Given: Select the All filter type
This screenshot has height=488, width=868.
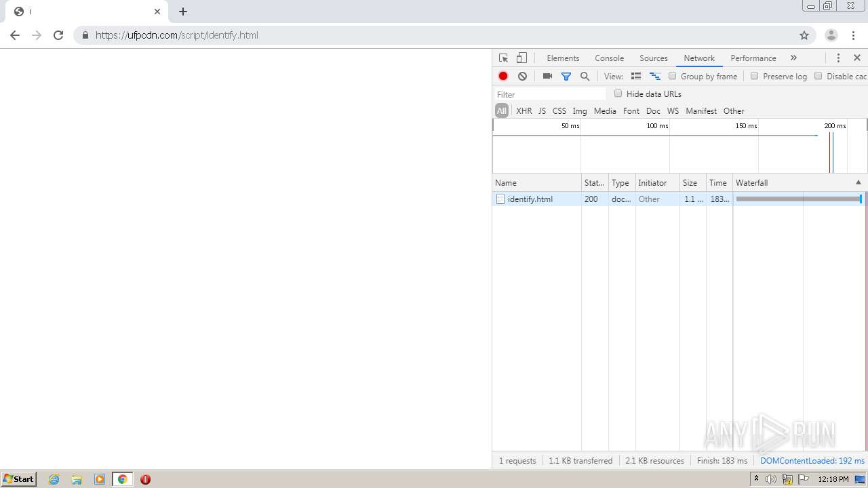Looking at the screenshot, I should pos(502,110).
